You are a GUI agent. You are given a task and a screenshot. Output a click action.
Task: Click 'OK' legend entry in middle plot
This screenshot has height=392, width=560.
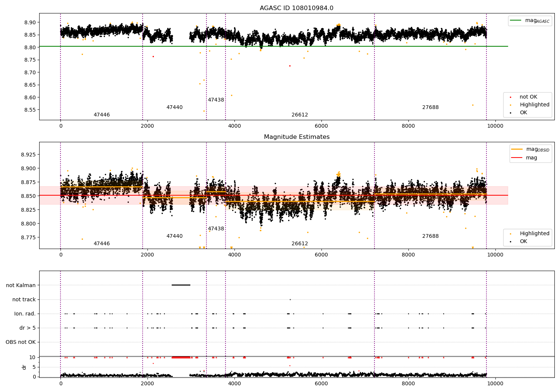pyautogui.click(x=519, y=242)
